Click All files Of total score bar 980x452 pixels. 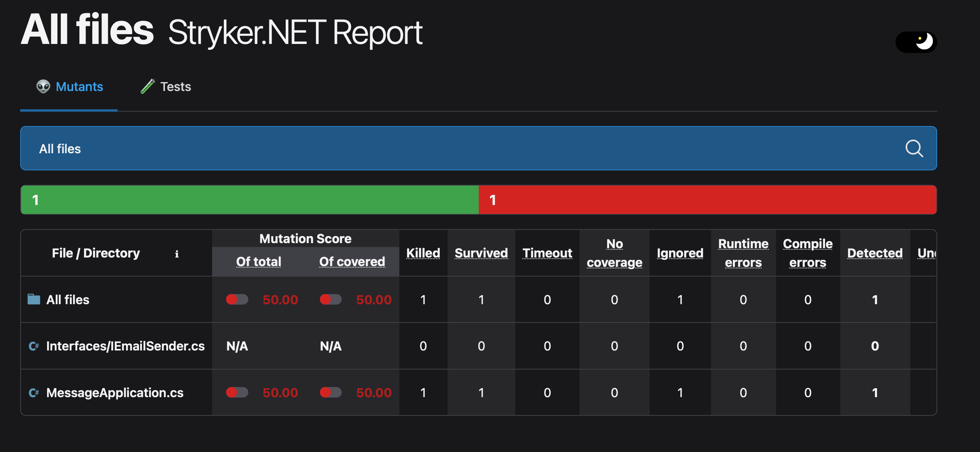pyautogui.click(x=237, y=299)
